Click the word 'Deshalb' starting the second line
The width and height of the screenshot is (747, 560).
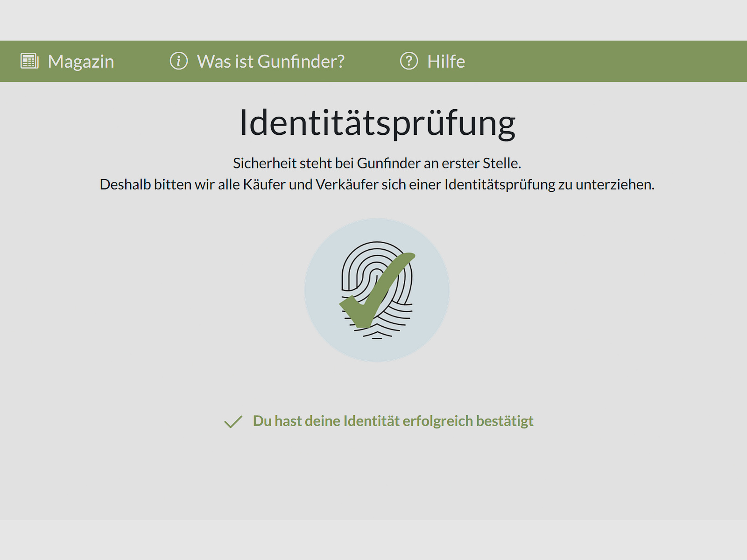pos(125,185)
